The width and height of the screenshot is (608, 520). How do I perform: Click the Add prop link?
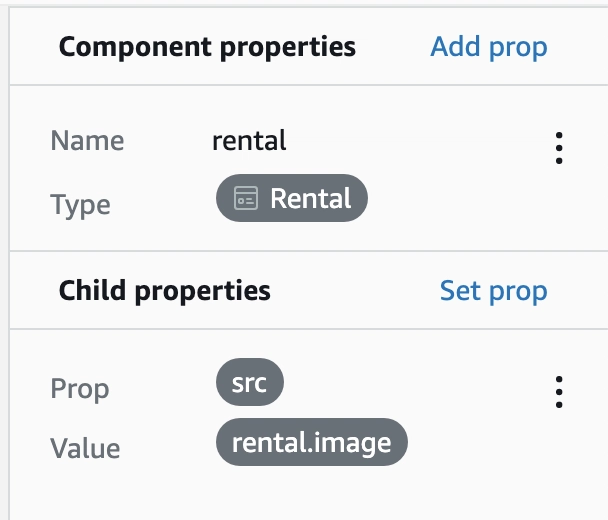tap(489, 47)
